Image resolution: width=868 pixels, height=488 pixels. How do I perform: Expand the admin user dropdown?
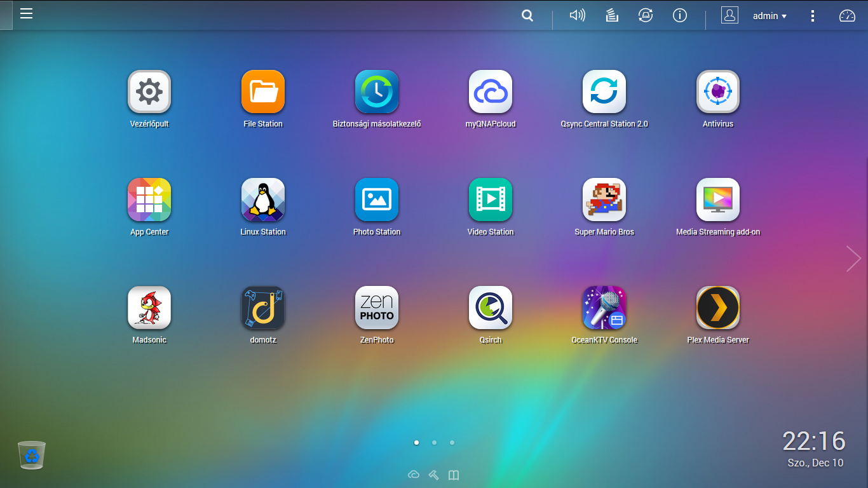[x=769, y=16]
